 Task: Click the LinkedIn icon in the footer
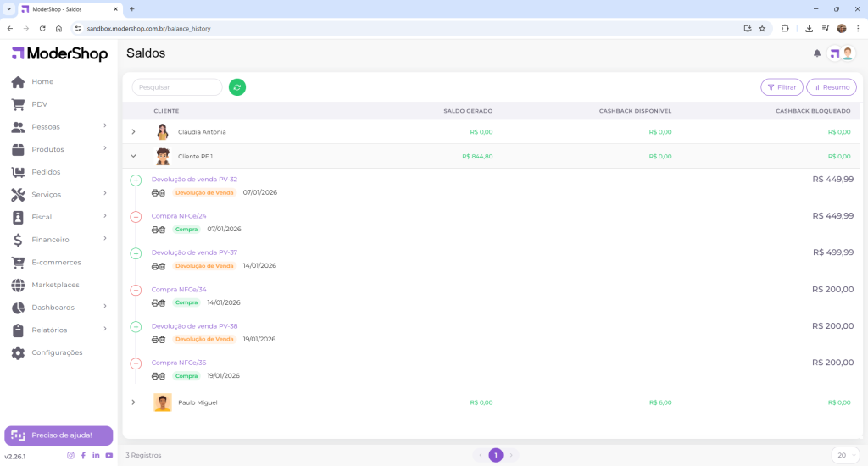96,456
